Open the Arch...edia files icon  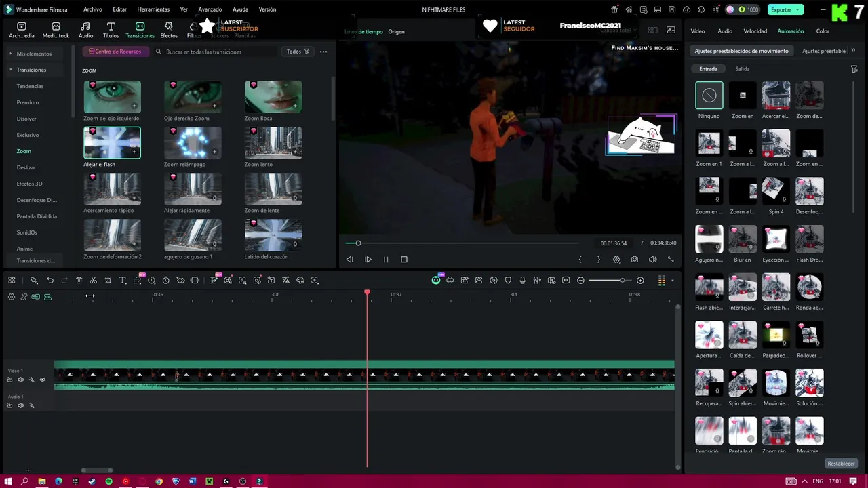[22, 30]
